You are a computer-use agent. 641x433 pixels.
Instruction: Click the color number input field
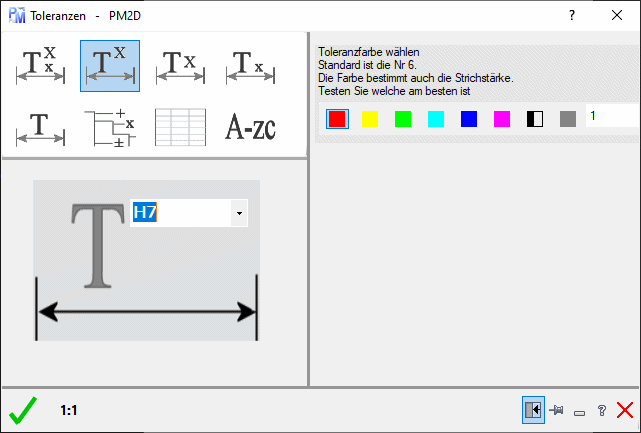pyautogui.click(x=612, y=117)
